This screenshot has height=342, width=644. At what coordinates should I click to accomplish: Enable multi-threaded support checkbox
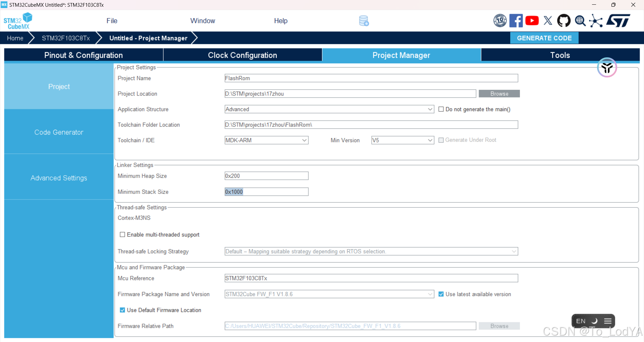[x=122, y=235]
